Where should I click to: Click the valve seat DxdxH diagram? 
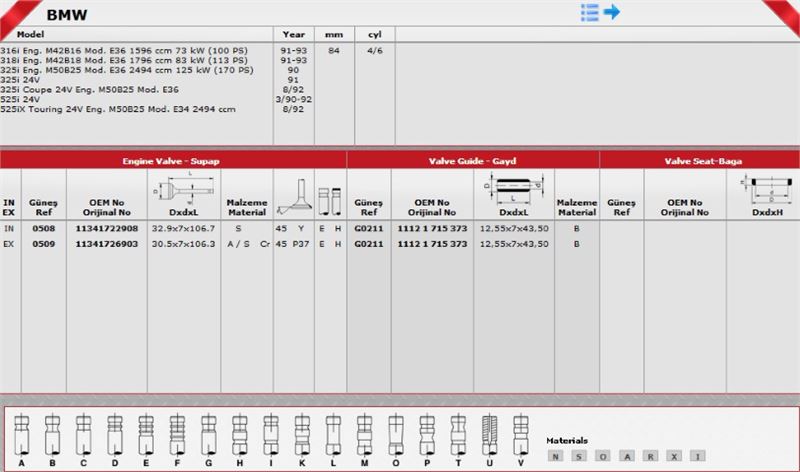point(767,188)
